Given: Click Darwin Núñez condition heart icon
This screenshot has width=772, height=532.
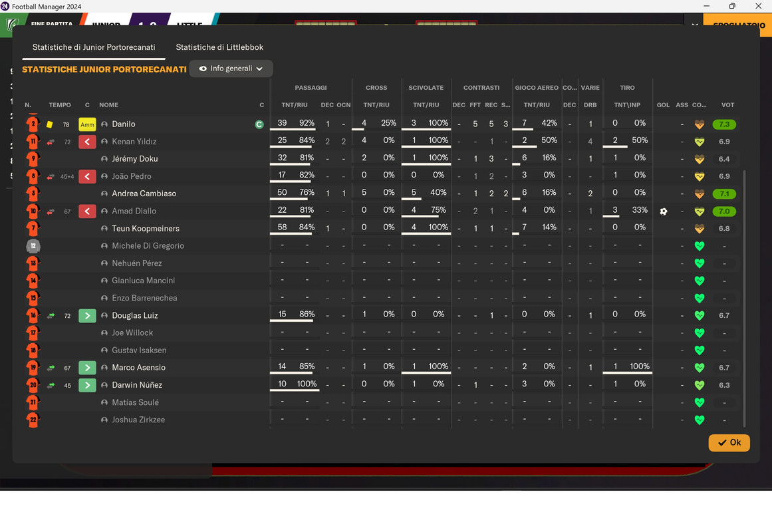Looking at the screenshot, I should pyautogui.click(x=699, y=385).
